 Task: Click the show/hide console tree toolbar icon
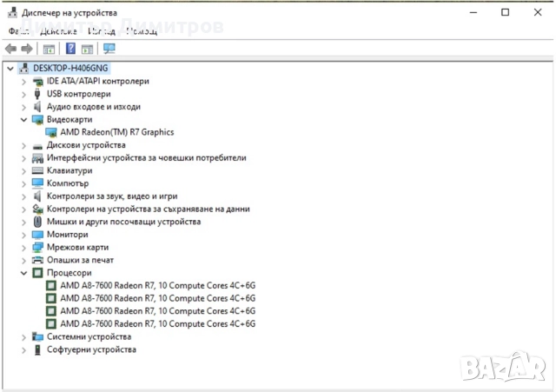(x=50, y=49)
